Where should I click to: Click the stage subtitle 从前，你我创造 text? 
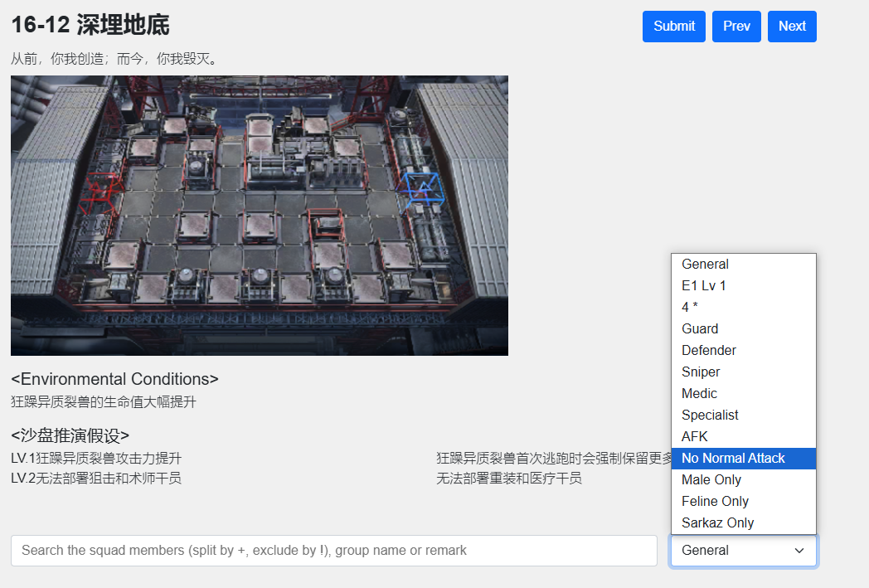[x=114, y=59]
